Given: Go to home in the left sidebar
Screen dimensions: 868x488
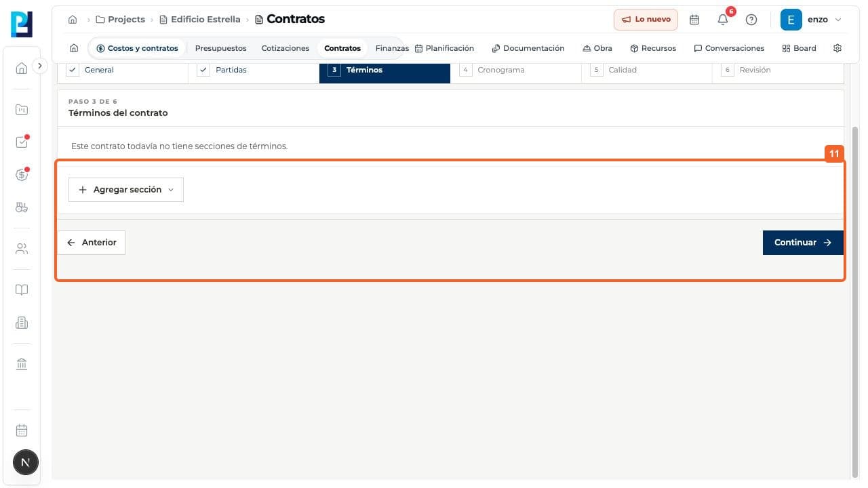Looking at the screenshot, I should (x=22, y=68).
